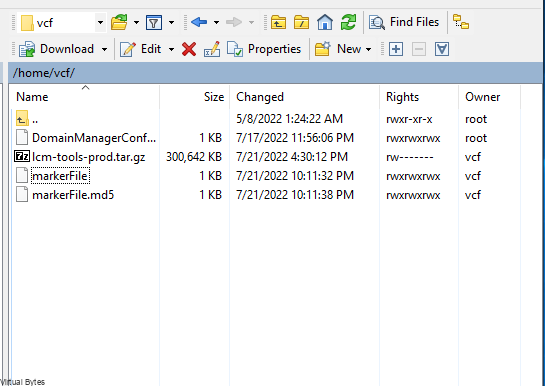Screen dimensions: 545x386
Task: Sort files by the Changed column
Action: (x=260, y=97)
